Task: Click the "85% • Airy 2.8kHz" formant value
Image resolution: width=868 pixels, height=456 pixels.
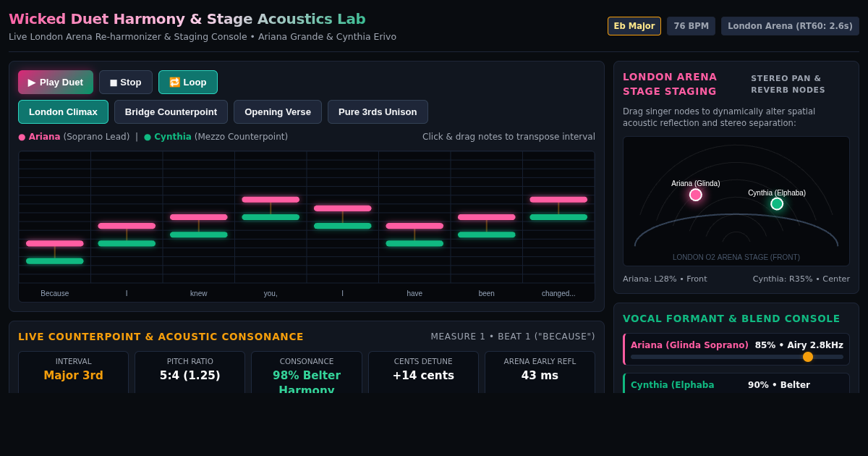Action: click(799, 345)
